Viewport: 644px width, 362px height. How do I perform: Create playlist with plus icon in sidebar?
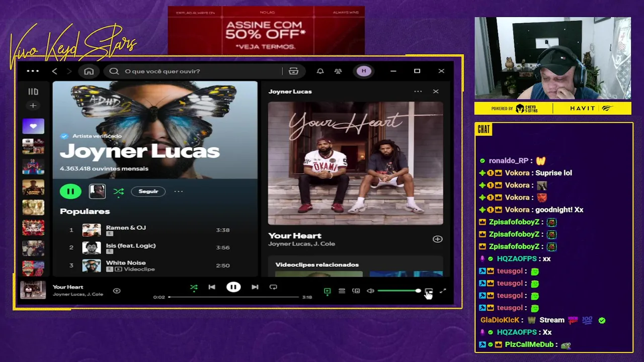click(33, 106)
